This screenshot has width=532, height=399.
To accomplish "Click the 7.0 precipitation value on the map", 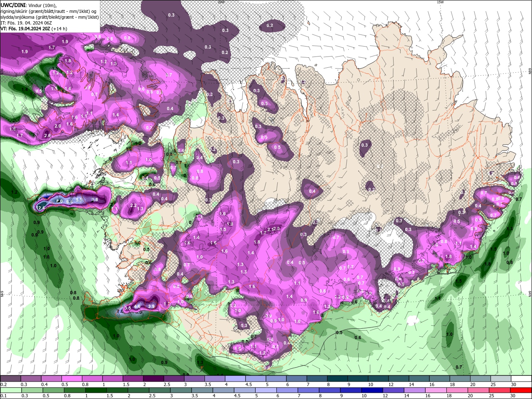I will (x=120, y=311).
